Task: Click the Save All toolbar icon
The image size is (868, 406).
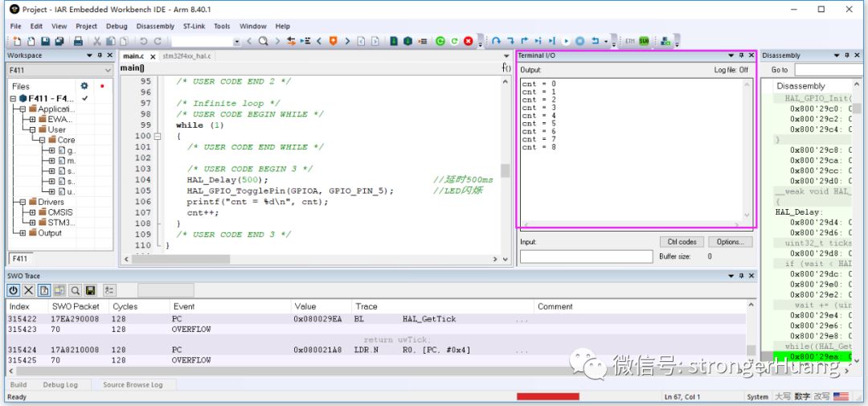Action: tap(60, 41)
